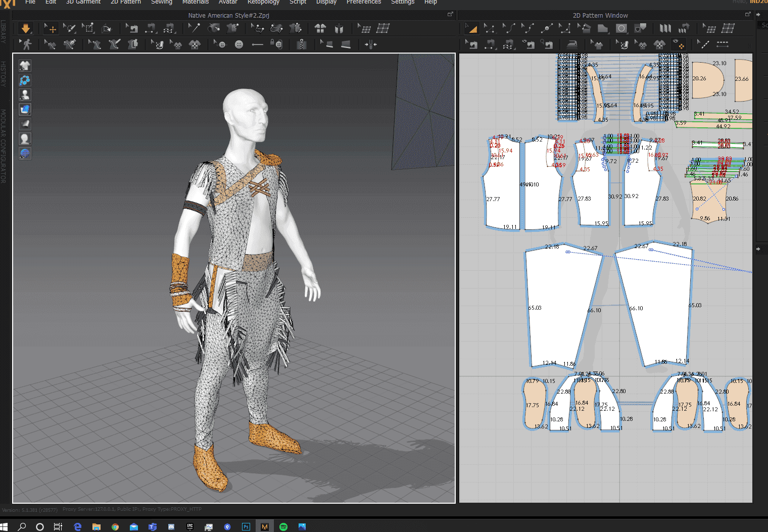Screen dimensions: 768x532
Task: Open the File menu
Action: [30, 3]
